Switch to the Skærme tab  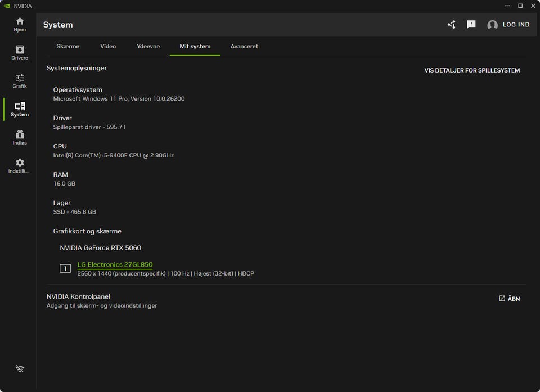click(x=68, y=46)
